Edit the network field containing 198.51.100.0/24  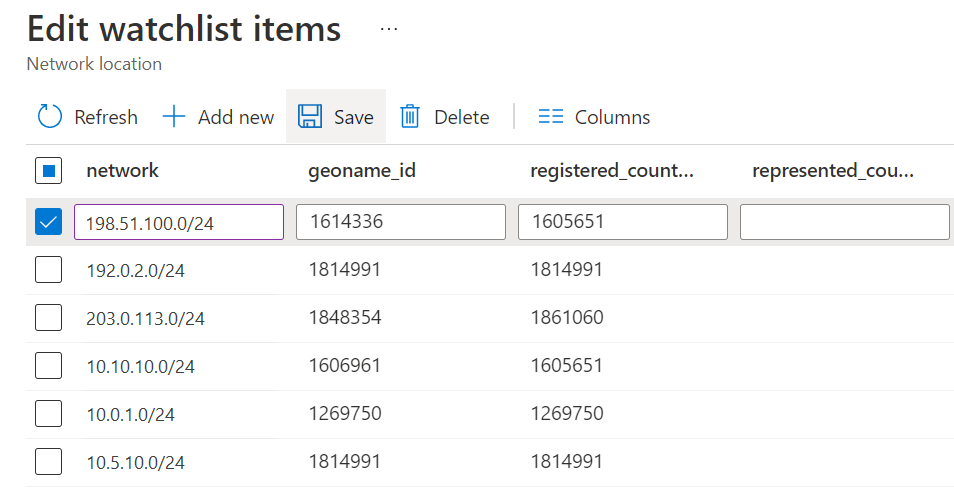179,222
